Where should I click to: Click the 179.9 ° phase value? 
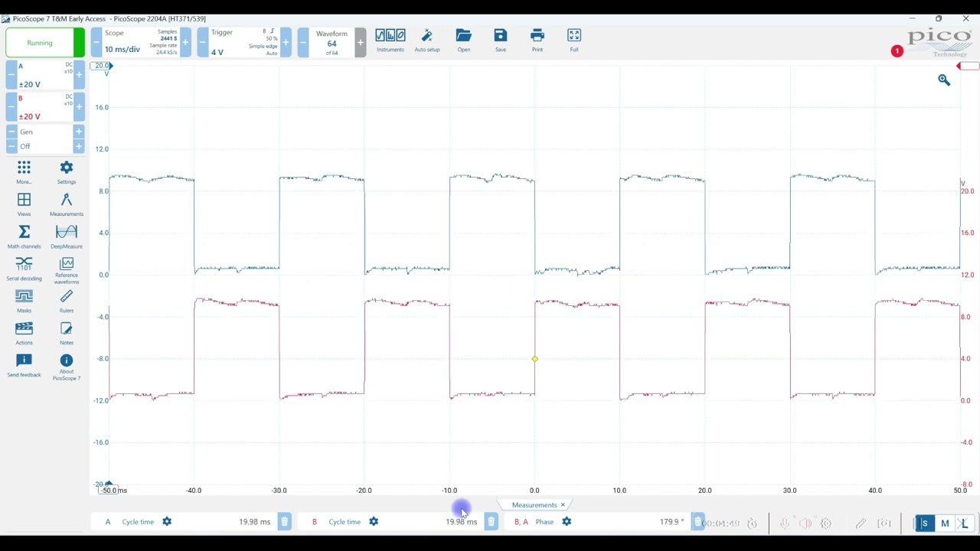pos(671,522)
